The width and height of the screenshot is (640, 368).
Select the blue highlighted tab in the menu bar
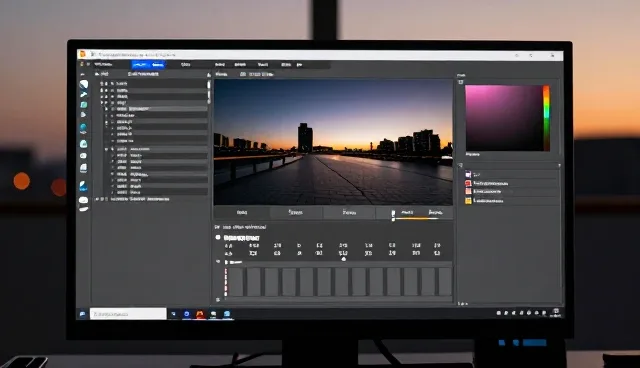[149, 64]
